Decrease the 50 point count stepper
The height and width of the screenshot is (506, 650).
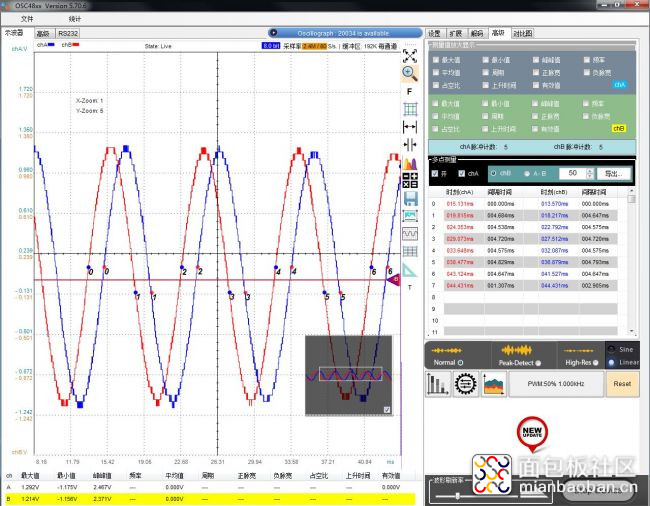[x=590, y=176]
